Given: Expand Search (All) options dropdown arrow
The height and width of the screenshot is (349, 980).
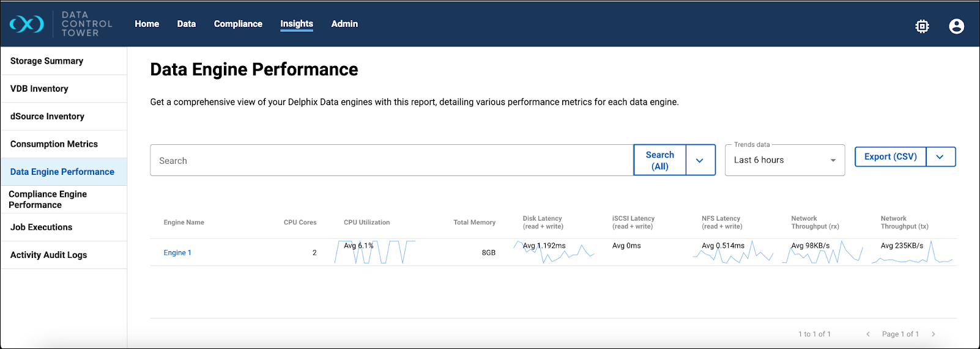Looking at the screenshot, I should pos(700,161).
